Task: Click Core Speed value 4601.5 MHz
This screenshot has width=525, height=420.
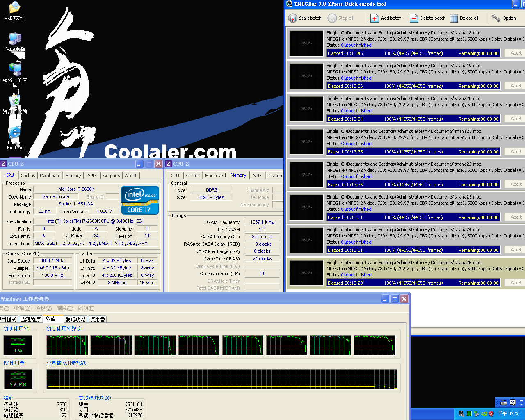Action: point(52,261)
